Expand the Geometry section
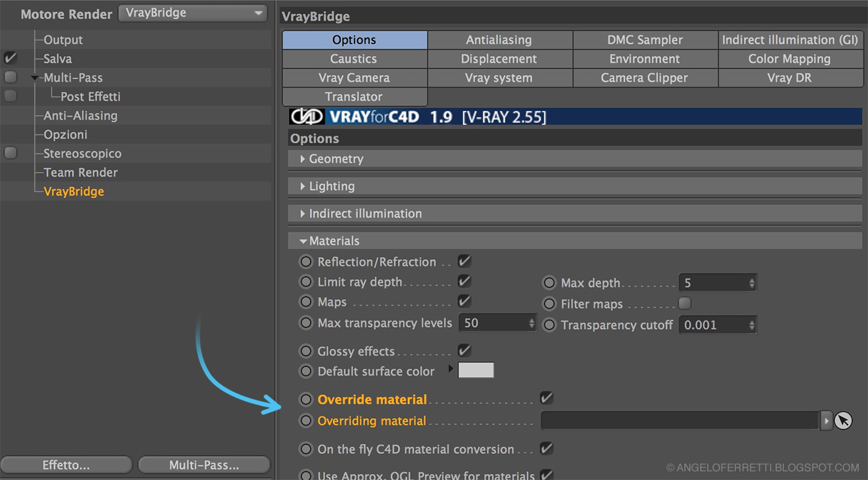868x480 pixels. pos(302,159)
